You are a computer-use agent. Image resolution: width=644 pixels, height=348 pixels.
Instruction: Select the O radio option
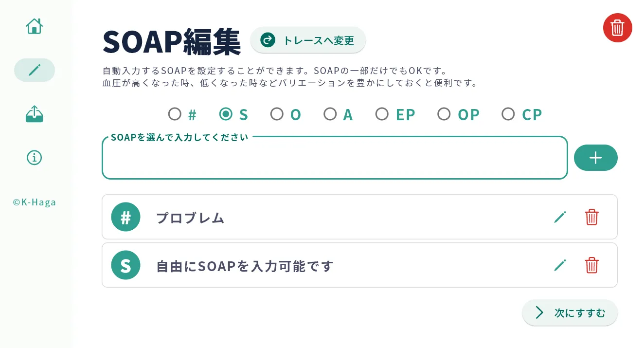pos(277,113)
